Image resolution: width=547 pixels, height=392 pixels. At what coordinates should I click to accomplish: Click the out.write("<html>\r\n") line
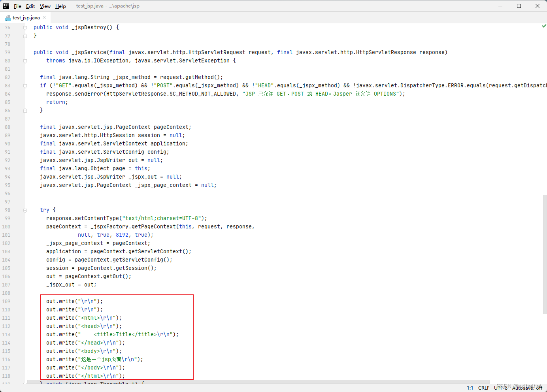pyautogui.click(x=84, y=318)
